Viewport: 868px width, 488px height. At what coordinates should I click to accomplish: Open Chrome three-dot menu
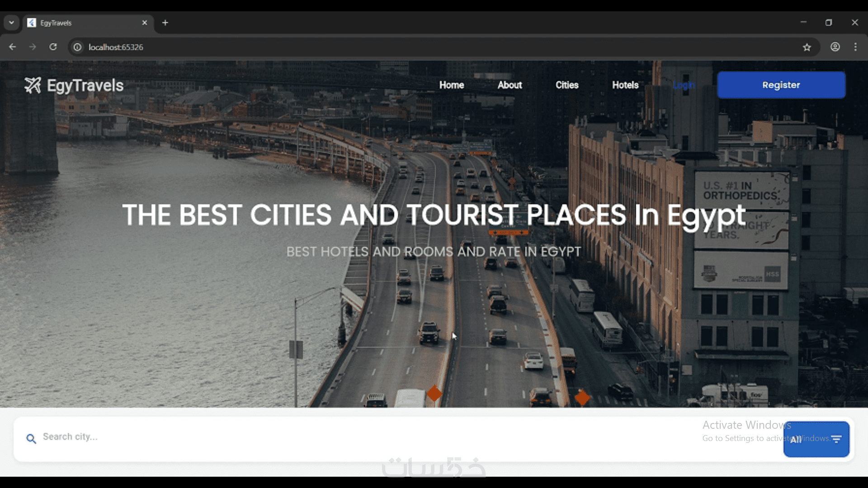coord(855,47)
